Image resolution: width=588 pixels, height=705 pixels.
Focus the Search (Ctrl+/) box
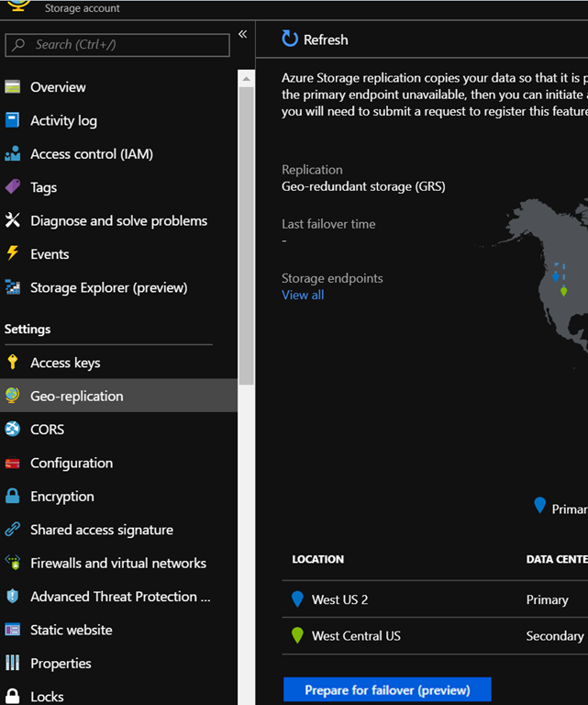tap(117, 44)
